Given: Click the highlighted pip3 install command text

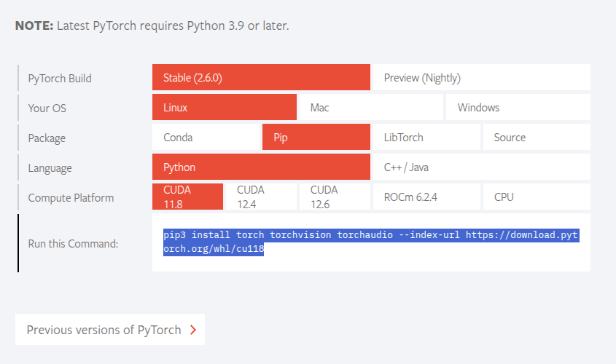Looking at the screenshot, I should coord(371,242).
